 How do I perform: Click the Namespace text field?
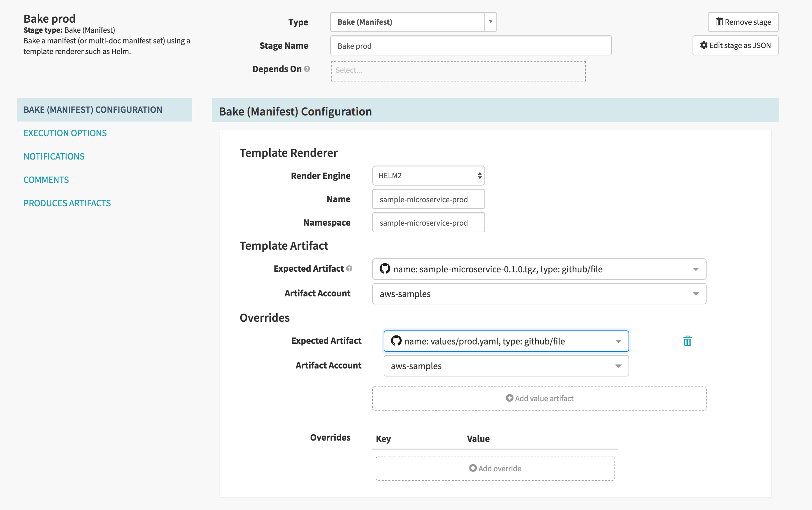428,223
